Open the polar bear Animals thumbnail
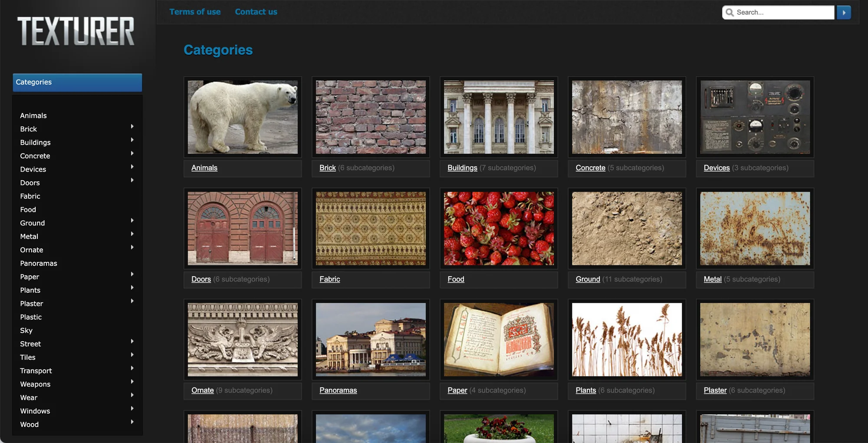The image size is (868, 443). (243, 117)
